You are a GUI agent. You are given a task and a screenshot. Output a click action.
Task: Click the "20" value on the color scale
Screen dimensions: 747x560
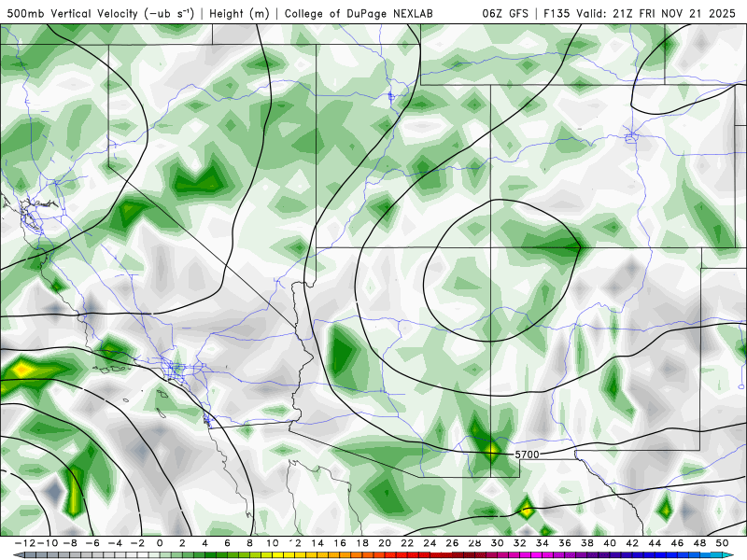pyautogui.click(x=385, y=543)
